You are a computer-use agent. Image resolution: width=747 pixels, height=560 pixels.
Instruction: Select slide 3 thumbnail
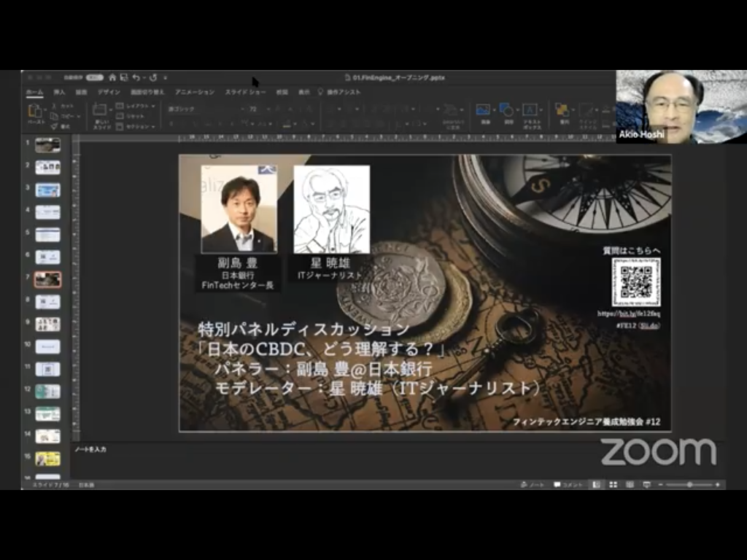[47, 190]
